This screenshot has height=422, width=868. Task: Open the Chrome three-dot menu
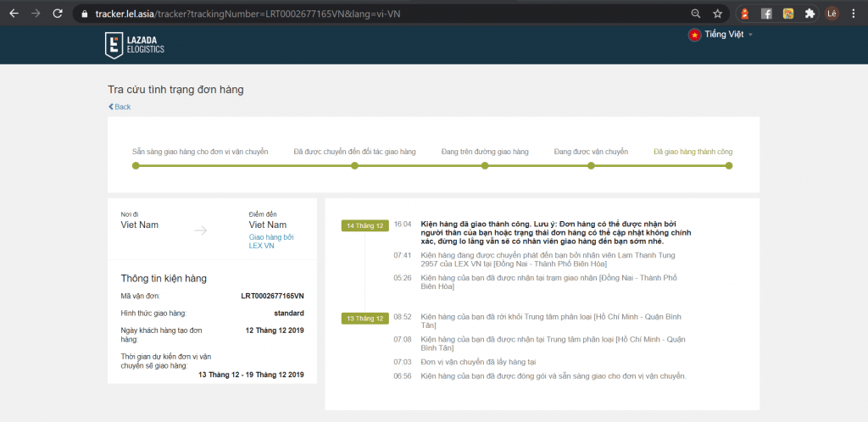854,14
